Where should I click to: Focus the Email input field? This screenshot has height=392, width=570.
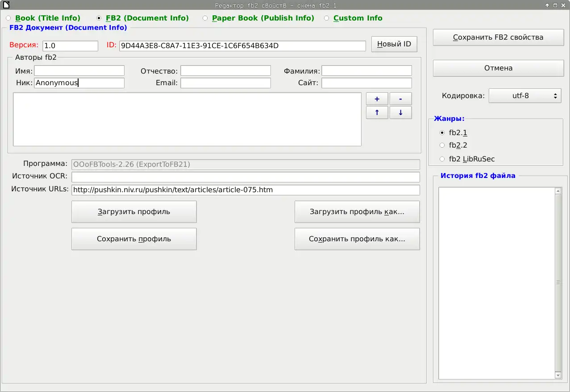(x=225, y=83)
